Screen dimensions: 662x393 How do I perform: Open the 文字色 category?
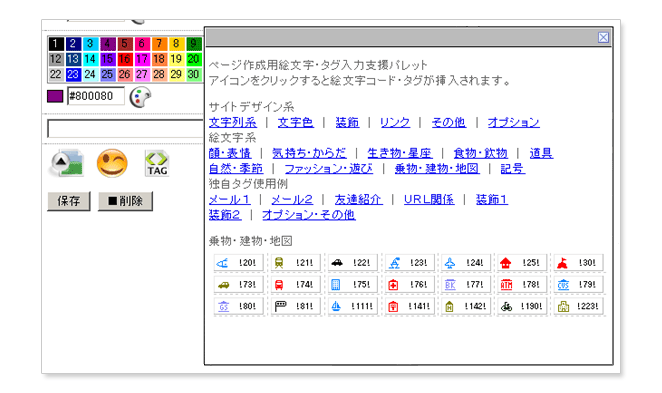(296, 122)
